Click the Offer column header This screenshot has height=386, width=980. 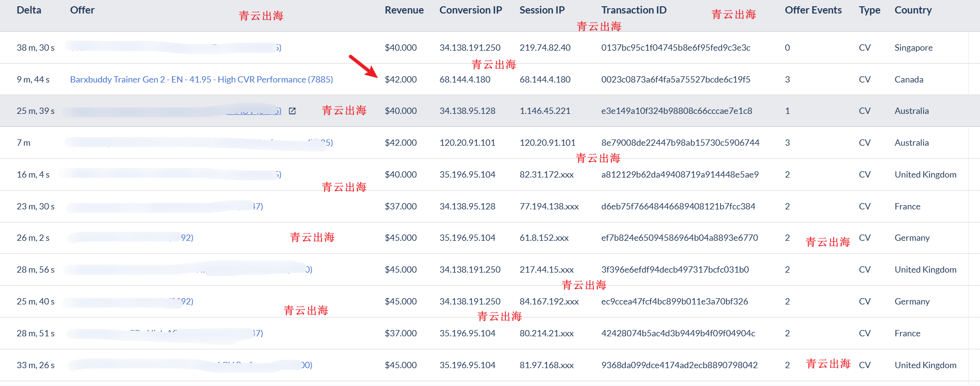pyautogui.click(x=82, y=10)
